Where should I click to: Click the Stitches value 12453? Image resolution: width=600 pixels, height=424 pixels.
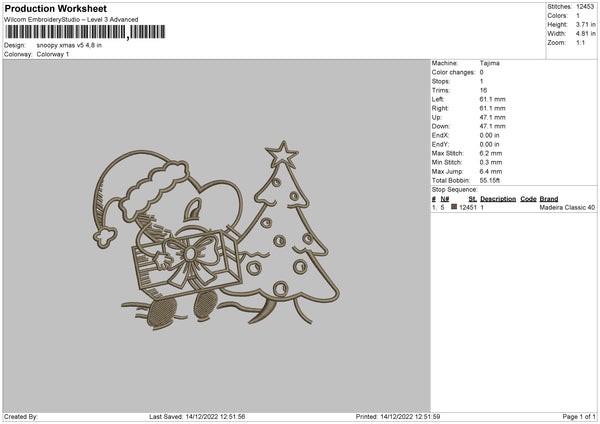pyautogui.click(x=585, y=7)
